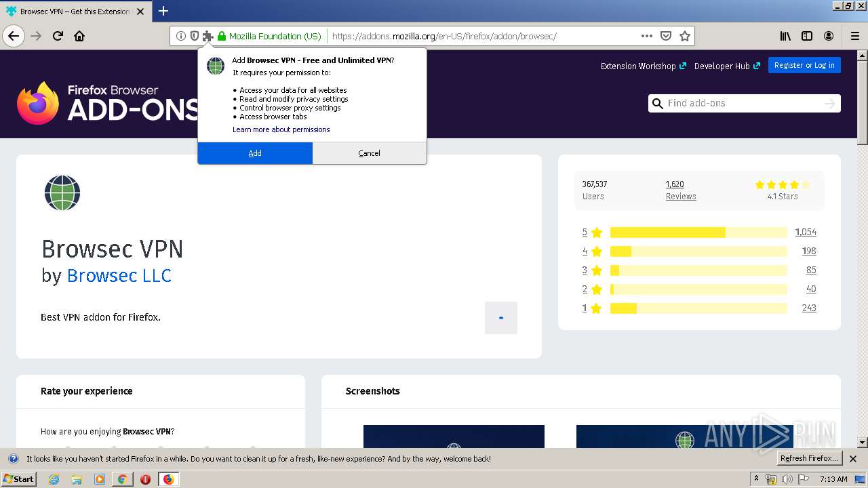Open the 85 three-star reviews count
This screenshot has height=488, width=868.
[811, 270]
